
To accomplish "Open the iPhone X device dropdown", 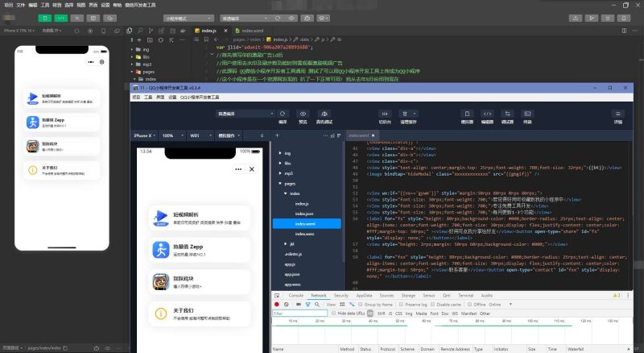I will (145, 135).
